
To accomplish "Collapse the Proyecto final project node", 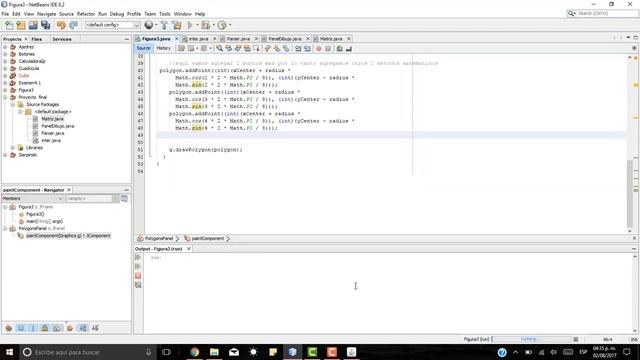I will pyautogui.click(x=5, y=97).
